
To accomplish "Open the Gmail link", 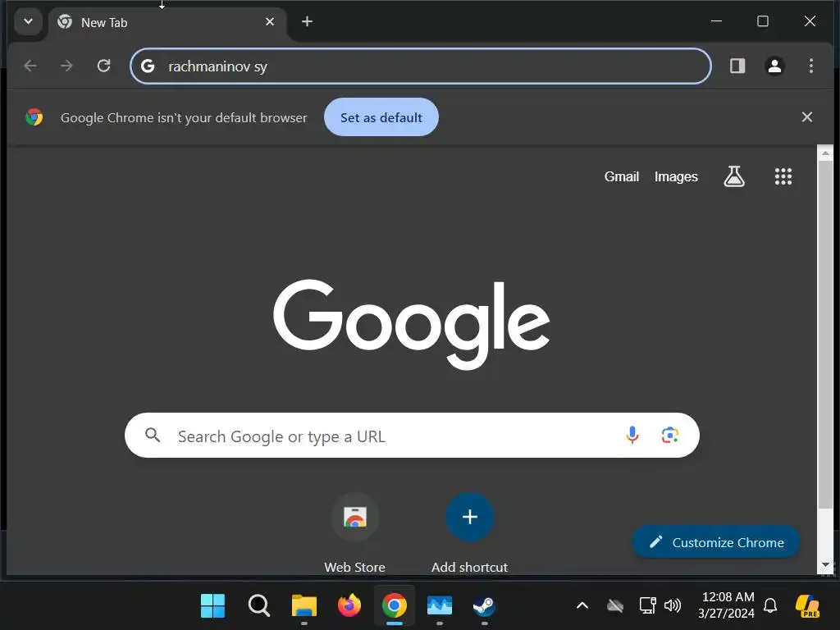I will [x=622, y=177].
